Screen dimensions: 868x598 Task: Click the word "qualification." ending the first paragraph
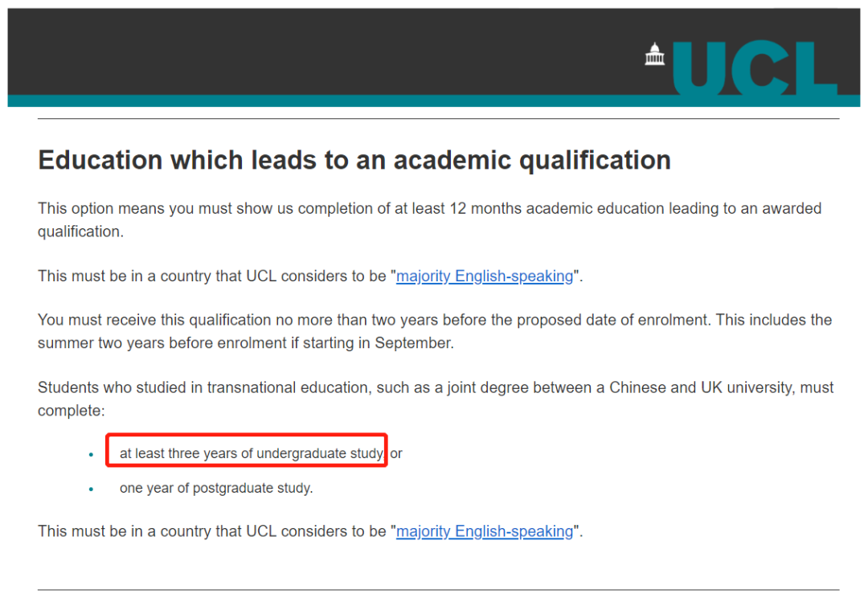[x=81, y=231]
